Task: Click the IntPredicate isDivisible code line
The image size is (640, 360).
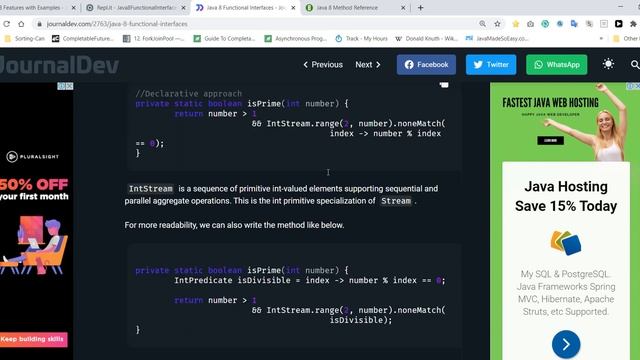Action: pyautogui.click(x=310, y=280)
